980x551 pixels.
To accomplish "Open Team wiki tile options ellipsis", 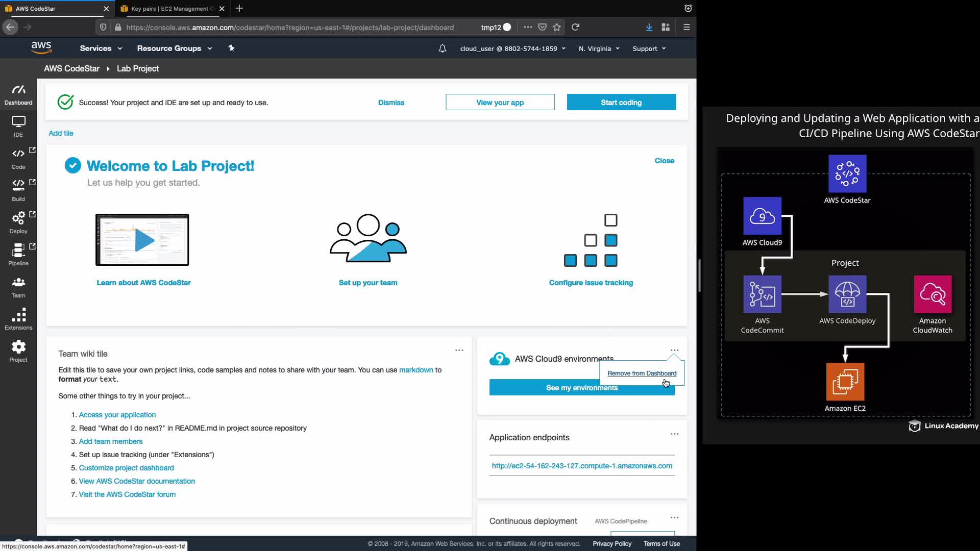I will click(459, 350).
